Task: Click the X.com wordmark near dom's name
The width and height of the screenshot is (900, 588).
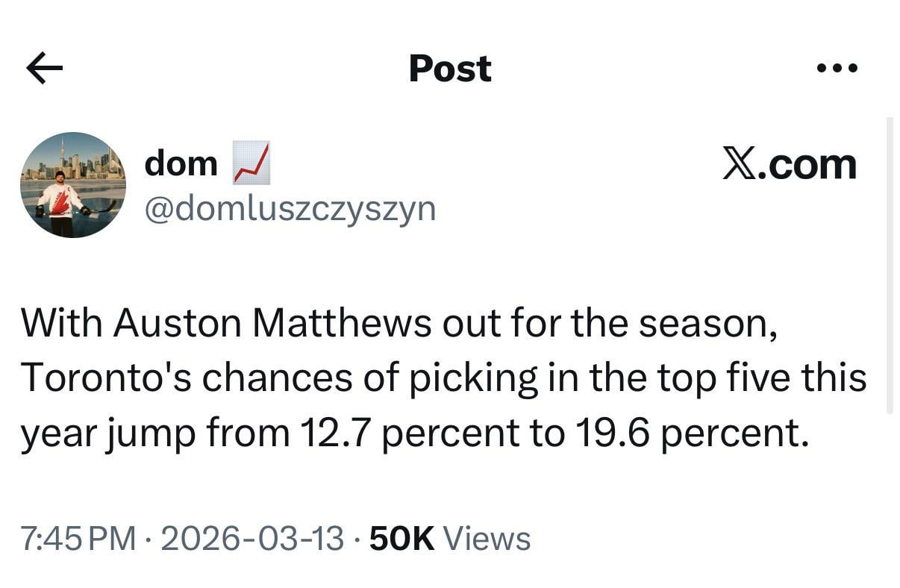Action: (790, 163)
